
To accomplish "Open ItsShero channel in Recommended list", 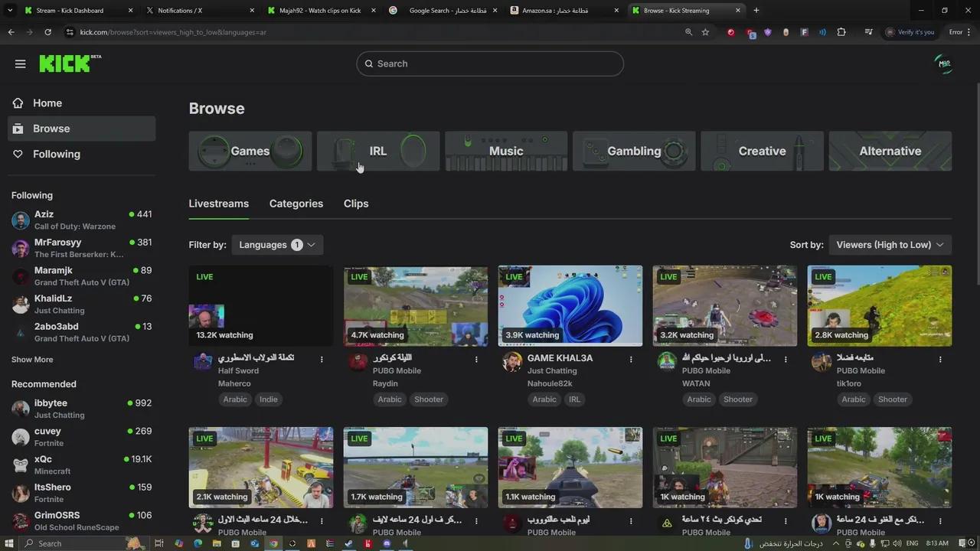I will 82,493.
